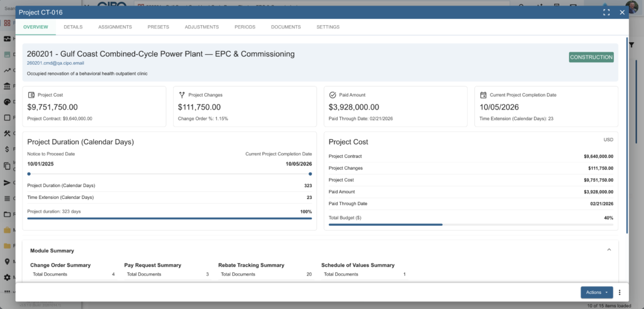Click the 10/01/2025 Notice to Proceed date

(x=40, y=164)
